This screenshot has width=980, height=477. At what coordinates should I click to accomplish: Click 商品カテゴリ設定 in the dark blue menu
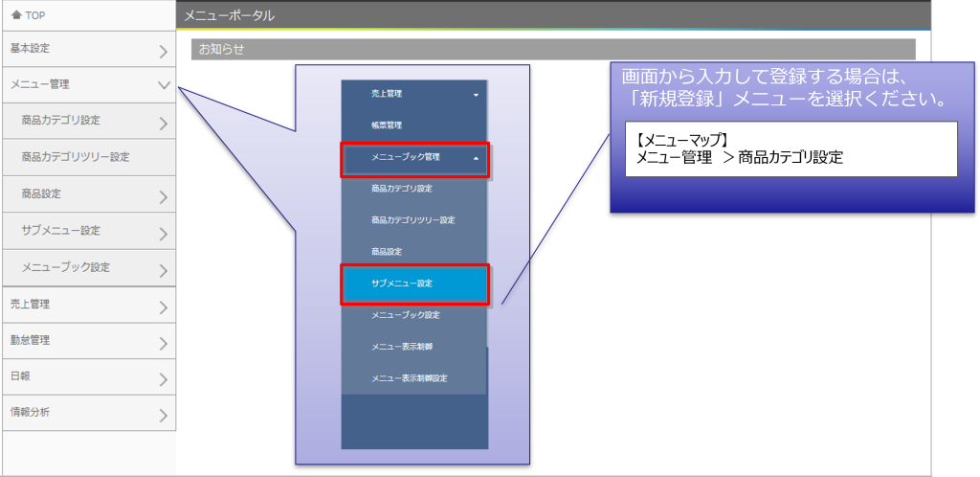(x=401, y=188)
